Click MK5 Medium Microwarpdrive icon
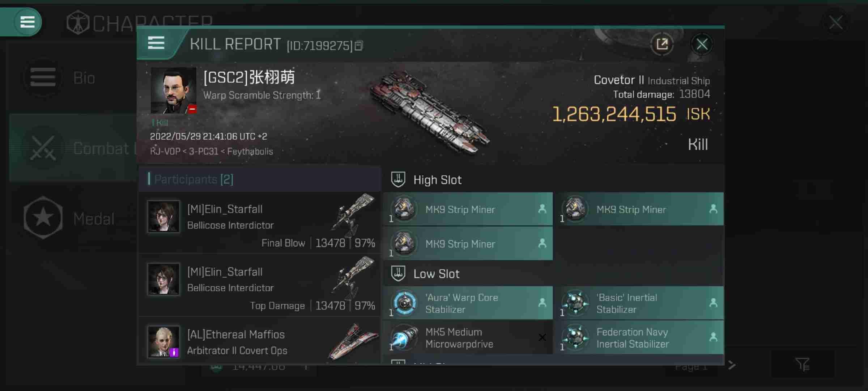 click(x=404, y=337)
